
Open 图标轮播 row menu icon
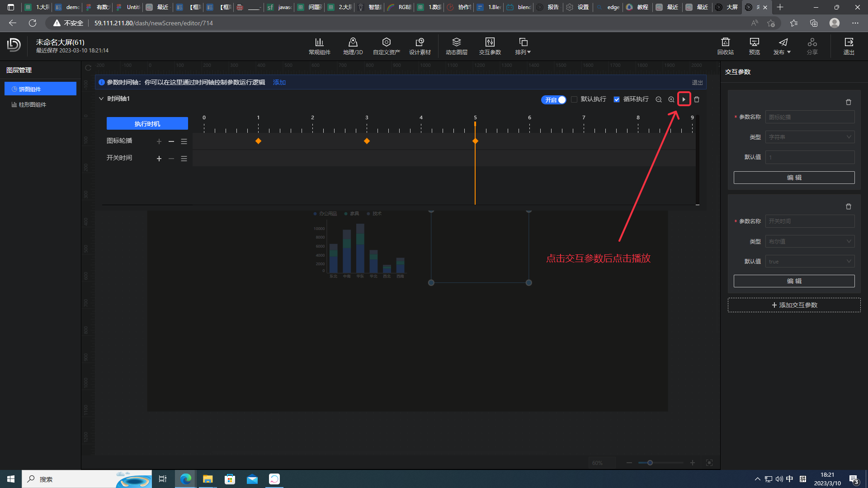click(x=184, y=141)
